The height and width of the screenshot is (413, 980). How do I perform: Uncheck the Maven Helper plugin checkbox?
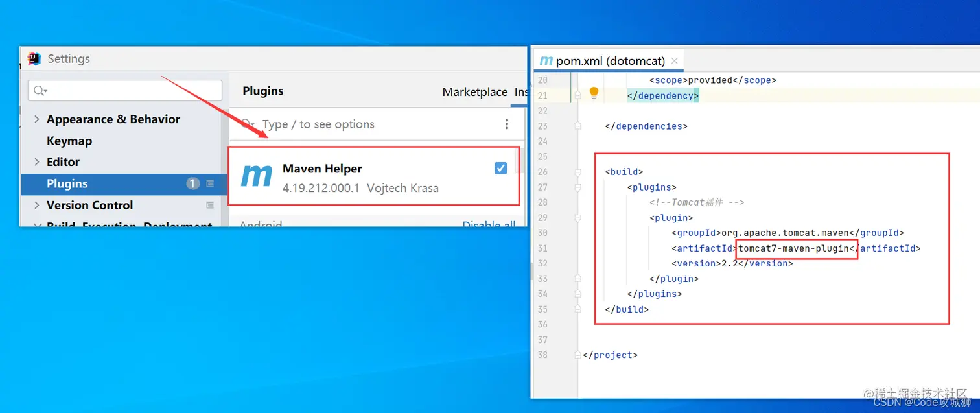pyautogui.click(x=500, y=169)
